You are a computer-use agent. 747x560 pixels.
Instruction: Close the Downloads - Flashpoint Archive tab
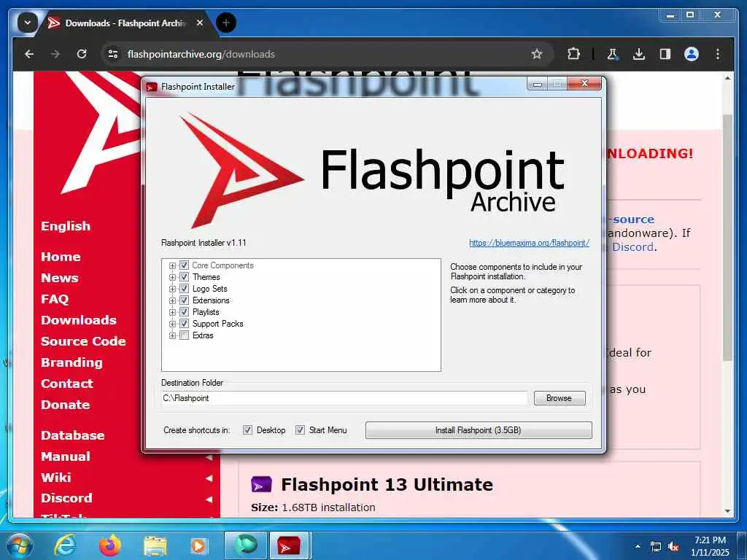click(200, 23)
